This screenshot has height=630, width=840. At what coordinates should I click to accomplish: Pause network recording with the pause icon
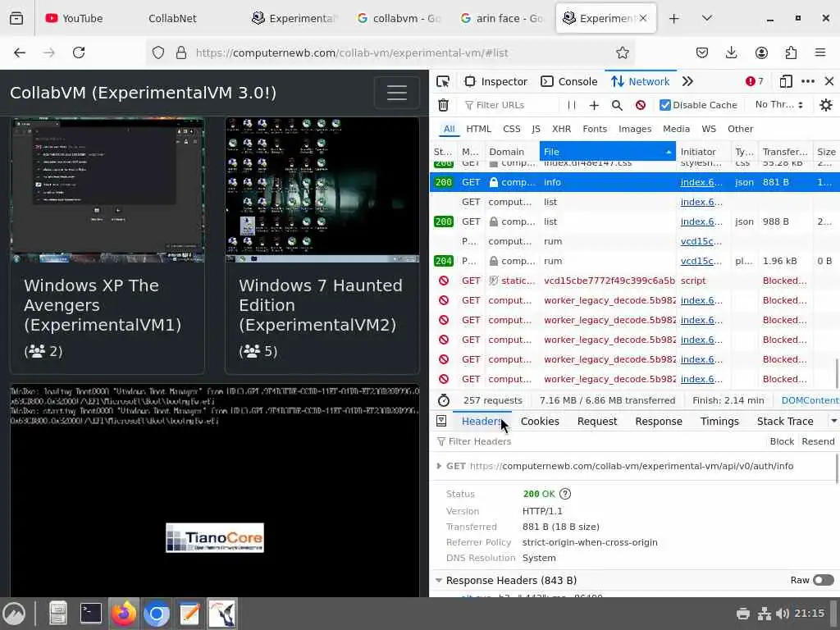(x=572, y=105)
